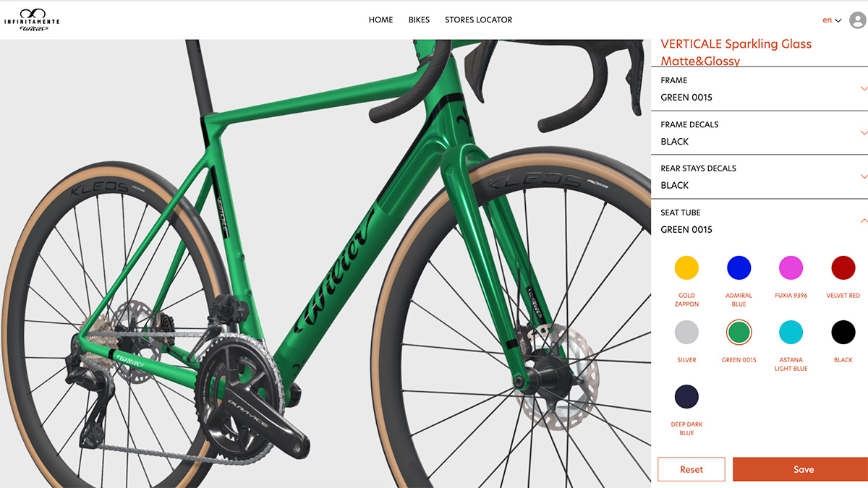868x488 pixels.
Task: Expand the Frame Decals section
Action: tap(759, 133)
